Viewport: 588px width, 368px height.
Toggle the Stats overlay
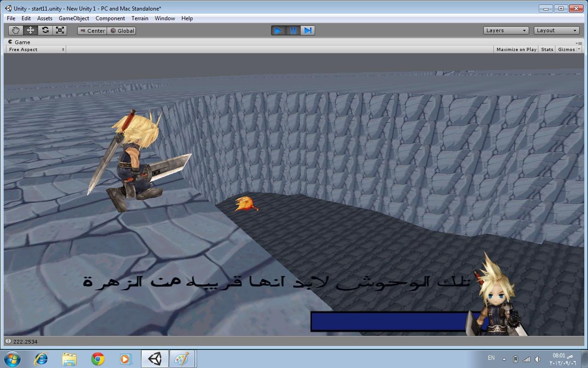point(547,49)
